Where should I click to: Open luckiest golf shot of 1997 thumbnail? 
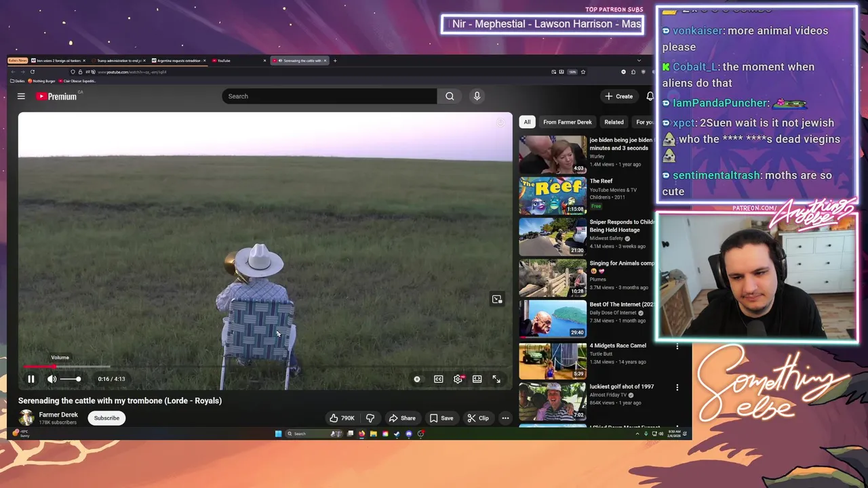[x=553, y=401]
